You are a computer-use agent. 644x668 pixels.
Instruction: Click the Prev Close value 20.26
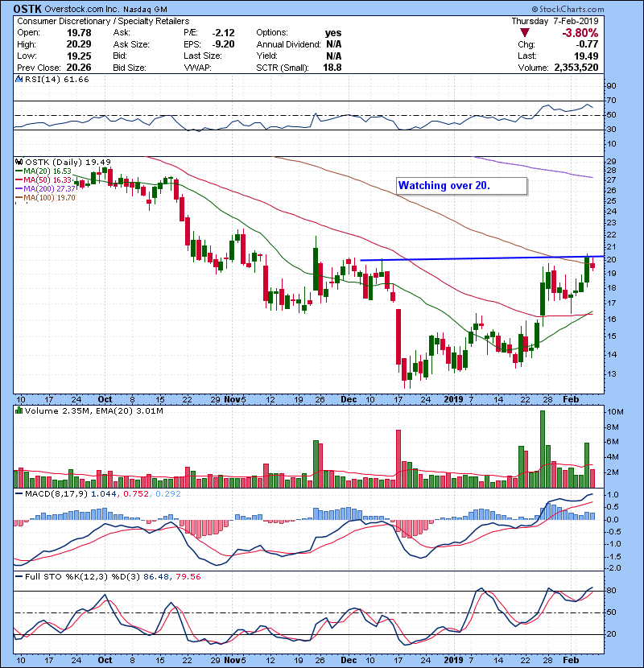pyautogui.click(x=79, y=68)
